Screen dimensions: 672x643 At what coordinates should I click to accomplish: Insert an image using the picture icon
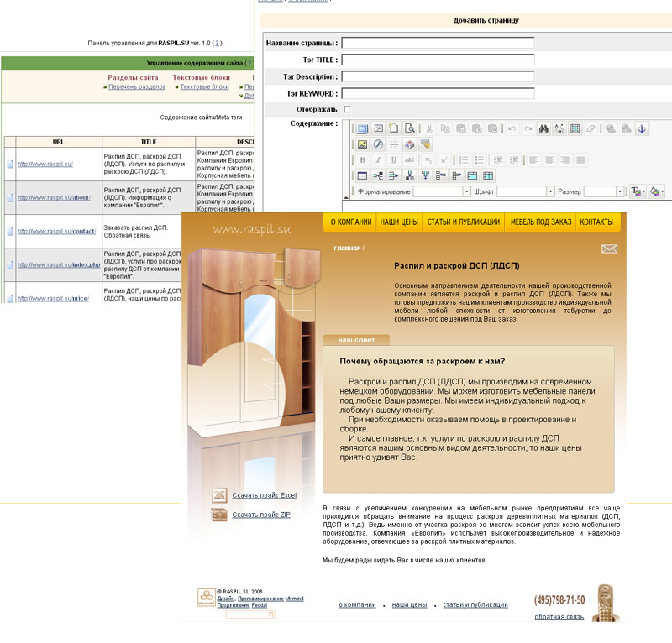363,144
